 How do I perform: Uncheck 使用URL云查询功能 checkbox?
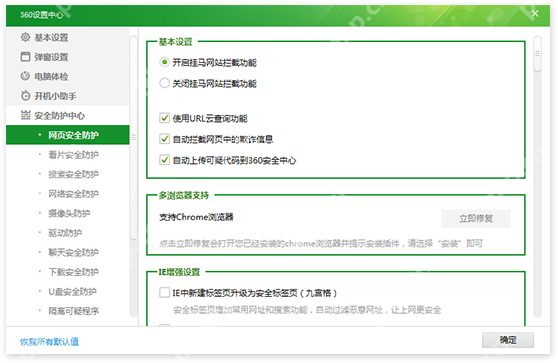coord(164,118)
